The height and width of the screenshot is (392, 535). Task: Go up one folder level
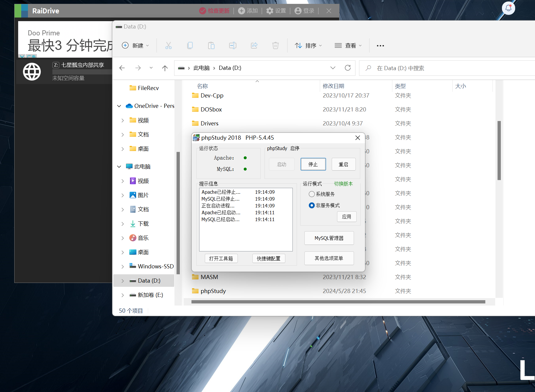[x=165, y=68]
